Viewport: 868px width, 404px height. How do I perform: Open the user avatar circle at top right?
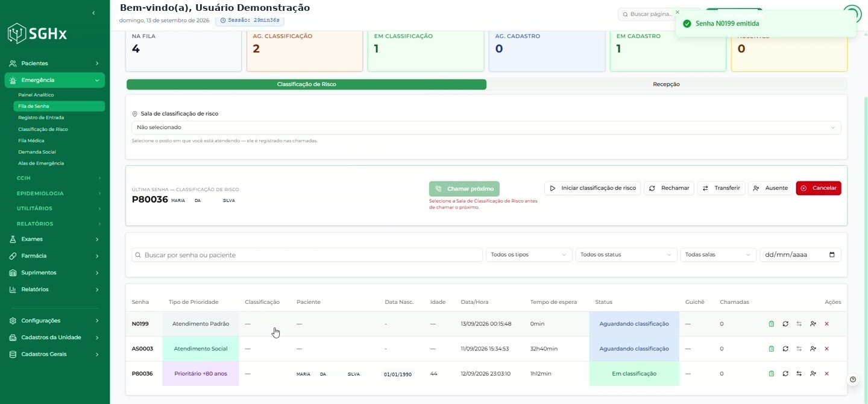(852, 14)
